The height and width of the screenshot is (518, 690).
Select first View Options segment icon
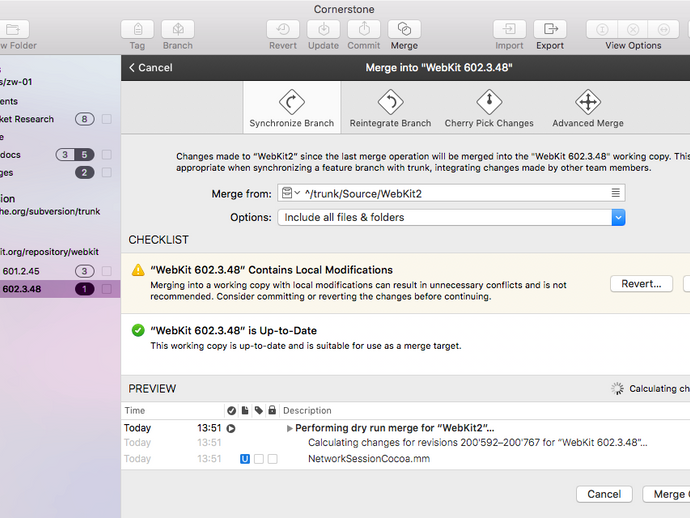tap(602, 29)
